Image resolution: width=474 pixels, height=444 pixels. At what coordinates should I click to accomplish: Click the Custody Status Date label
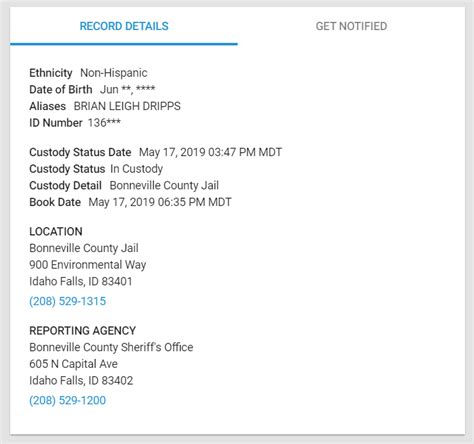coord(80,152)
